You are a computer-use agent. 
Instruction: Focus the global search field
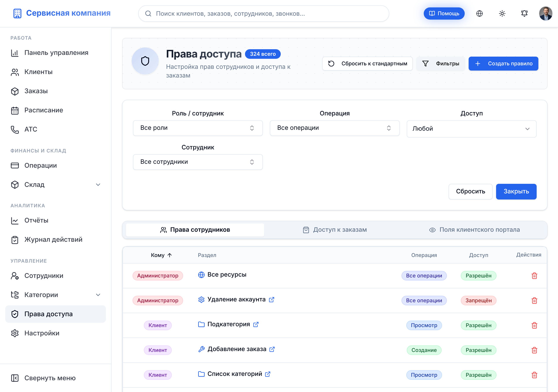click(264, 14)
